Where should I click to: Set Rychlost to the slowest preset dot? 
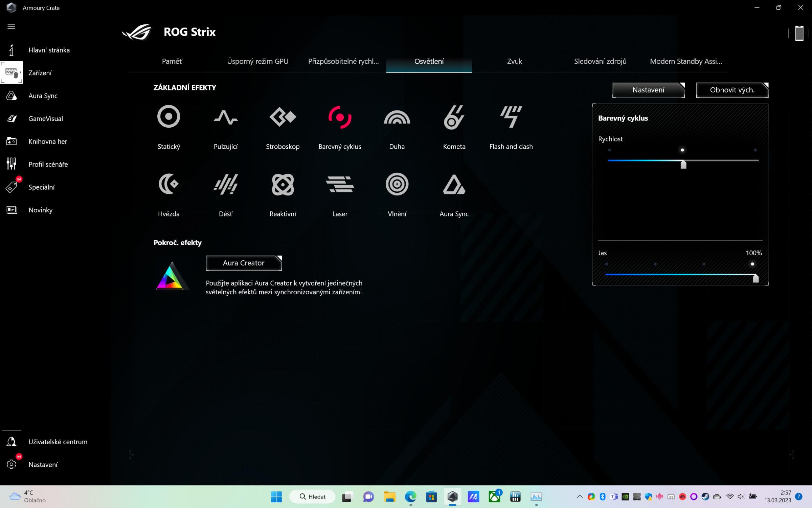[x=609, y=150]
